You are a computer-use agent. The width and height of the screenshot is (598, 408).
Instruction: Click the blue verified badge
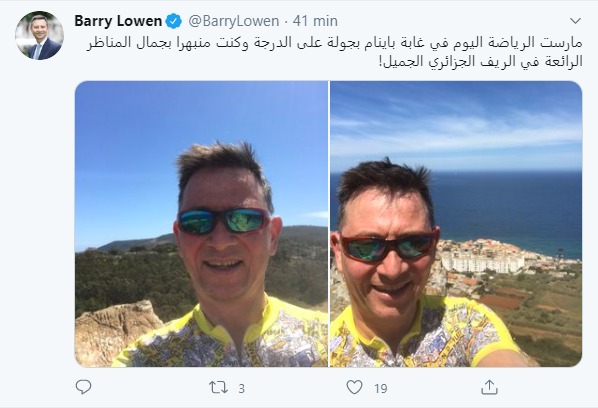[174, 21]
